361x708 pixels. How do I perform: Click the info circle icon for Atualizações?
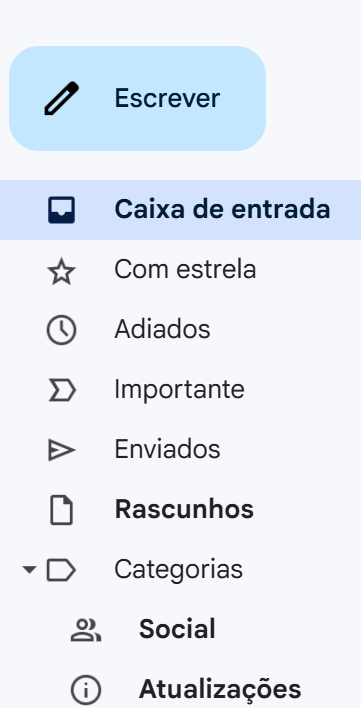coord(86,690)
